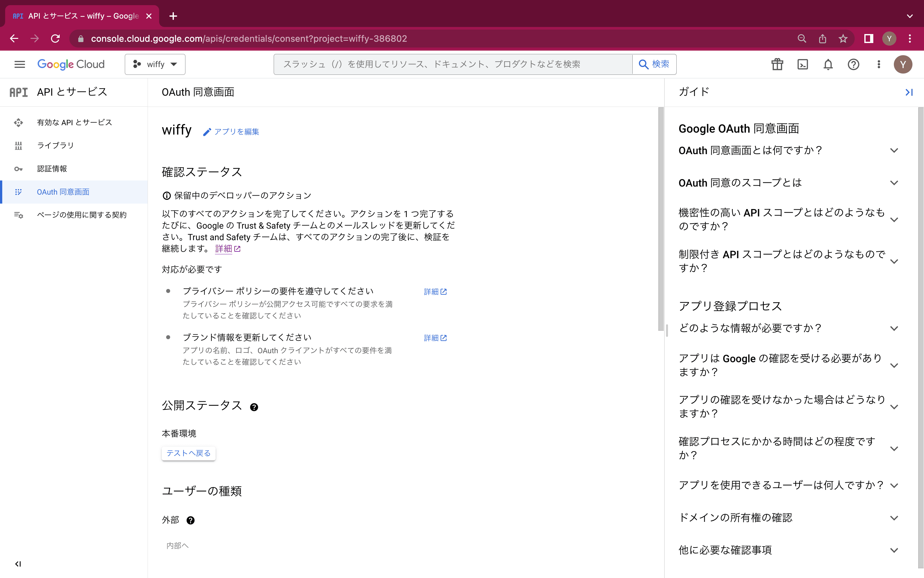924x578 pixels.
Task: Go to 認証情報 in the sidebar
Action: tap(74, 169)
